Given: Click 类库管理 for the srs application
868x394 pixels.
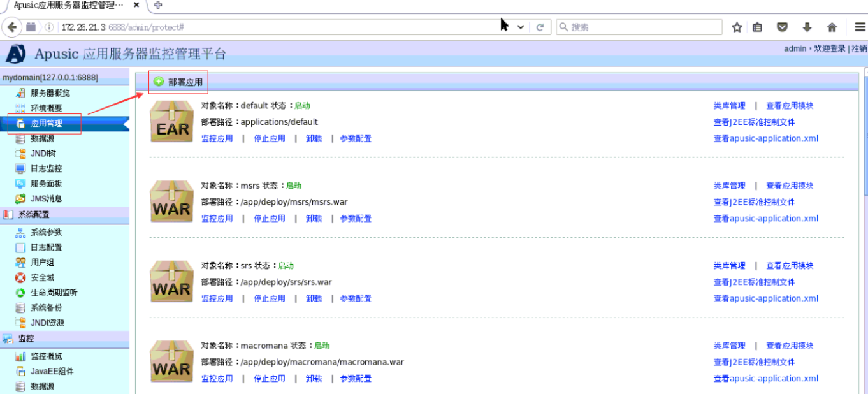Looking at the screenshot, I should click(730, 266).
